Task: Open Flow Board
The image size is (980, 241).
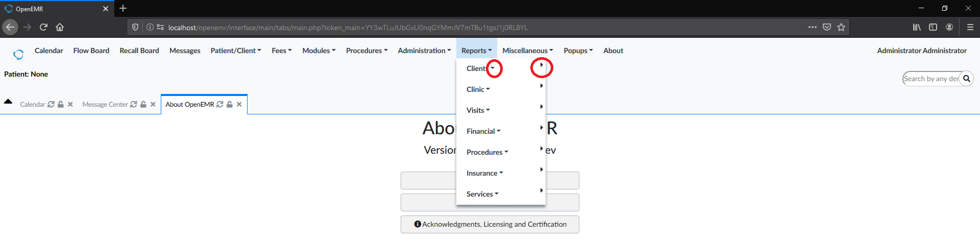Action: pos(91,51)
